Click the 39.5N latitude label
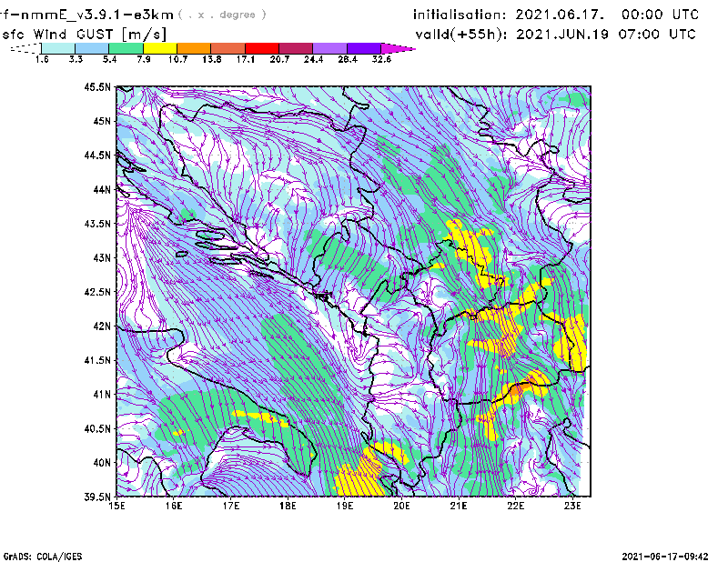The width and height of the screenshot is (728, 562). (x=97, y=497)
